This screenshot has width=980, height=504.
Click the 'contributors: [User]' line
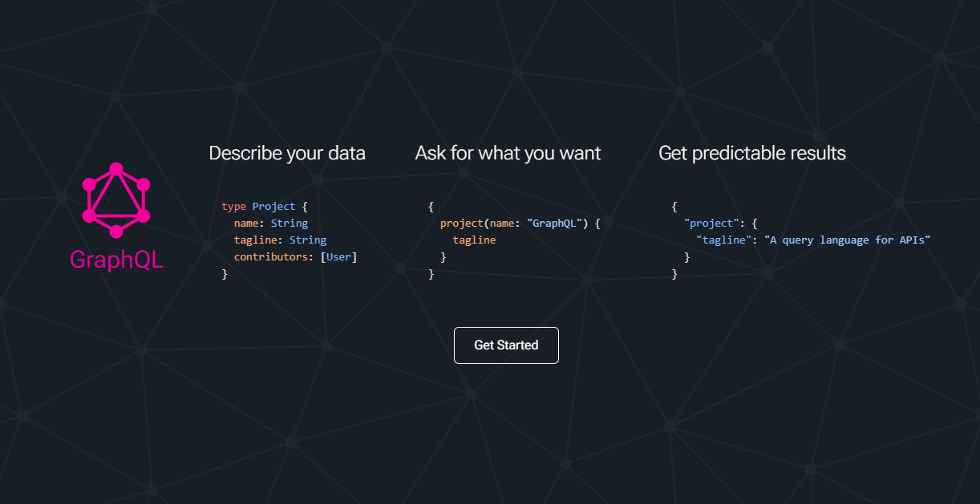click(294, 256)
